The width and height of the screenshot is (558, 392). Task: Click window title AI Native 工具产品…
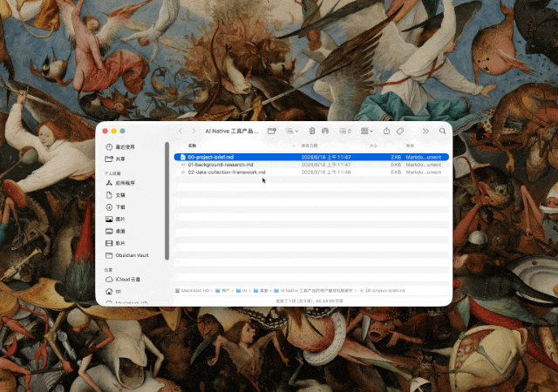[x=232, y=131]
